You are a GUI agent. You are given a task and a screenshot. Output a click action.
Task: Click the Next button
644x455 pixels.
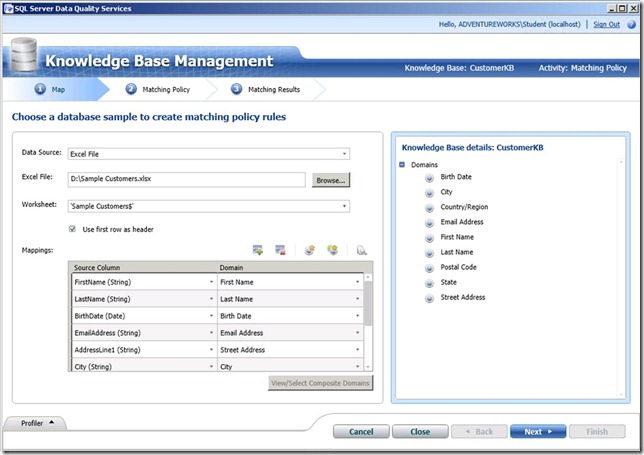coord(538,432)
